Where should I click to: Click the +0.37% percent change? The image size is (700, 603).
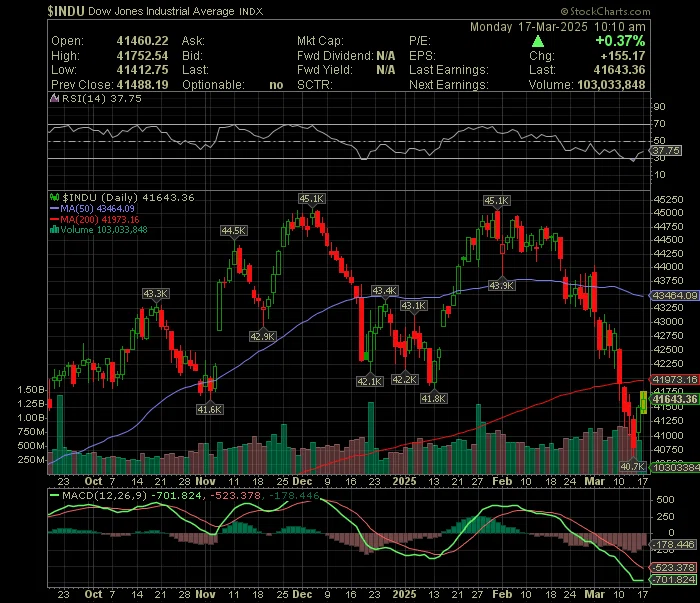620,41
